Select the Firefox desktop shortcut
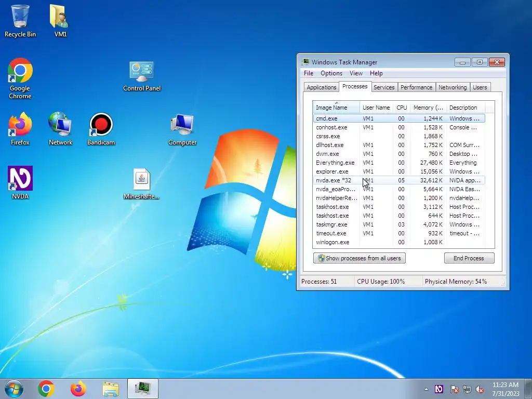The width and height of the screenshot is (532, 399). 20,129
